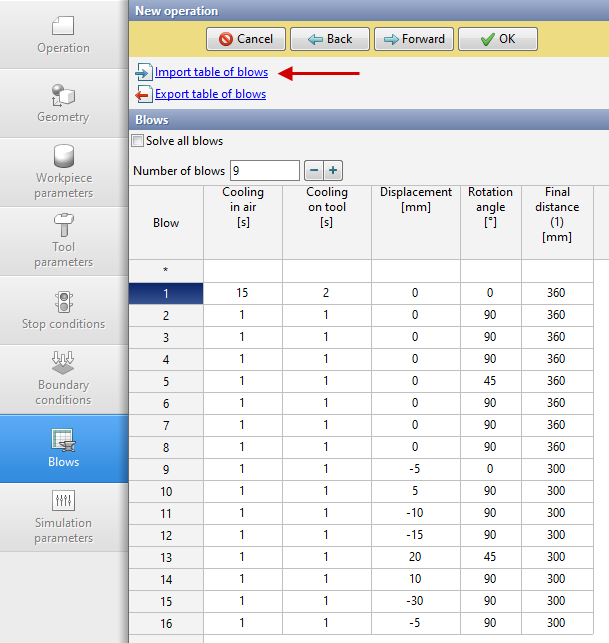Increase number of blows with plus button
This screenshot has width=609, height=643.
(333, 171)
